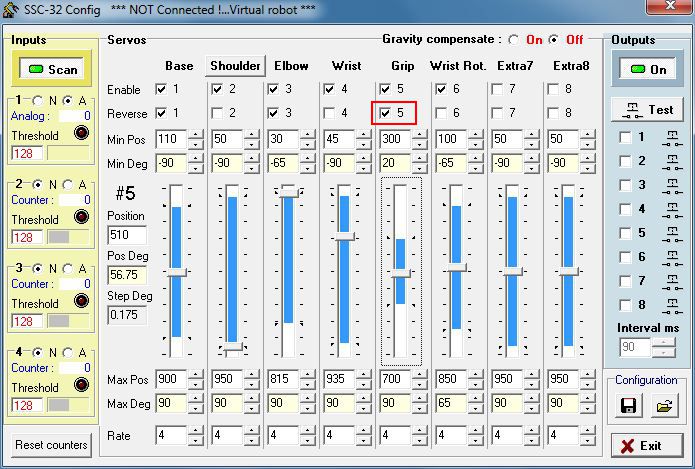Set input 1 to N mode
Screen dimensions: 695x469
point(38,101)
